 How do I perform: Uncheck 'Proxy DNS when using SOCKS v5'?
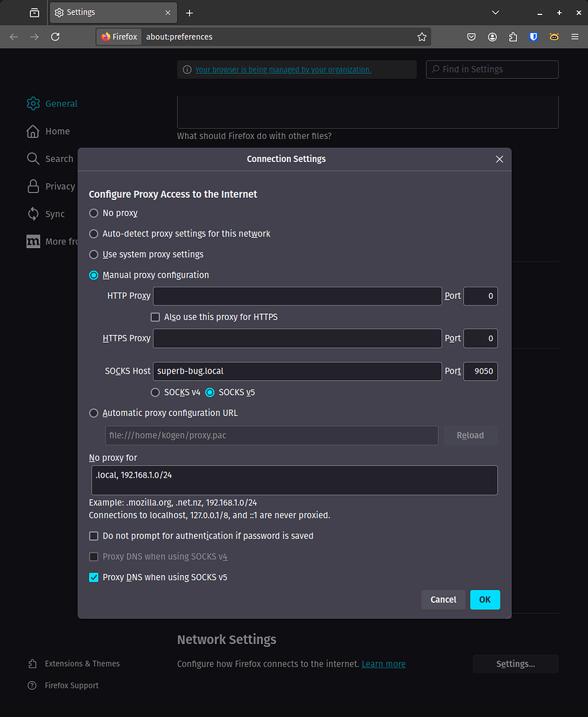point(93,576)
